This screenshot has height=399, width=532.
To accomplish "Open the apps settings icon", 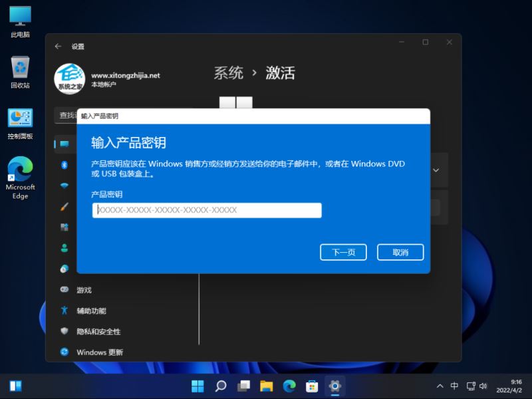I will [x=64, y=227].
